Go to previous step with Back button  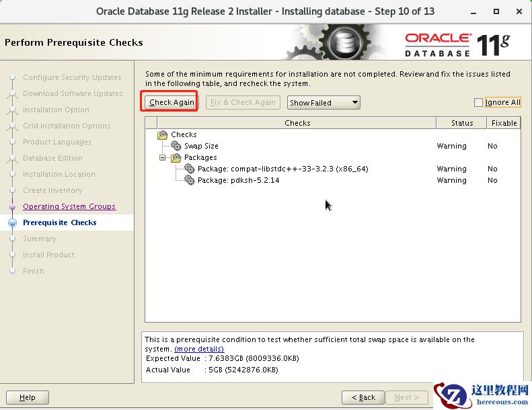363,397
